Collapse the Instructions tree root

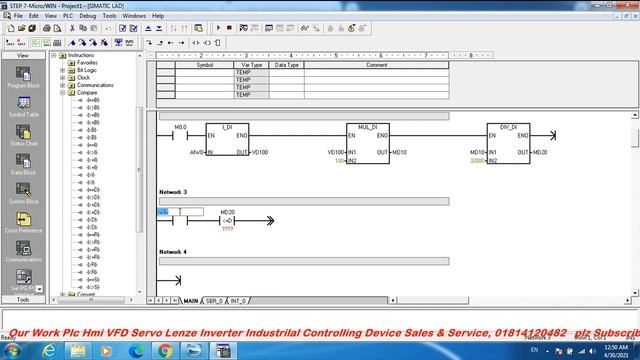pyautogui.click(x=54, y=55)
